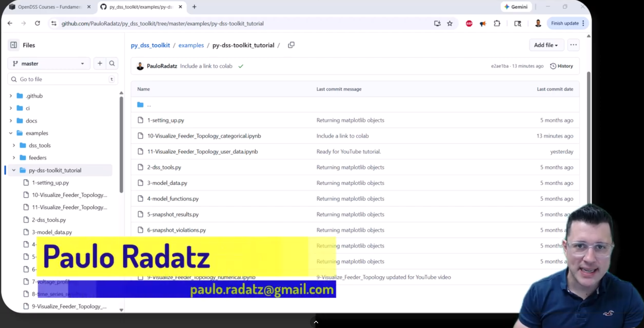The height and width of the screenshot is (328, 644).
Task: Collapse the examples folder in tree
Action: pos(11,133)
